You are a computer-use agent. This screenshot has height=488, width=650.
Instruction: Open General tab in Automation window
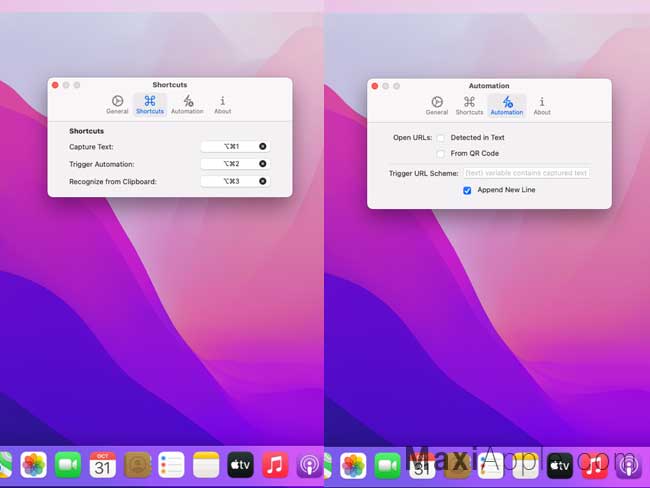tap(437, 106)
